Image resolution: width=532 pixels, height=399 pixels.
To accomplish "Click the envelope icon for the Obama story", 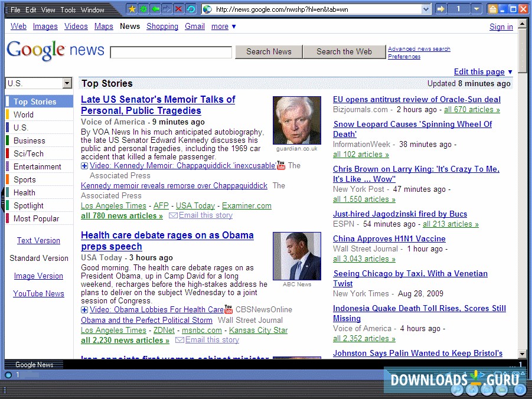I will [179, 340].
